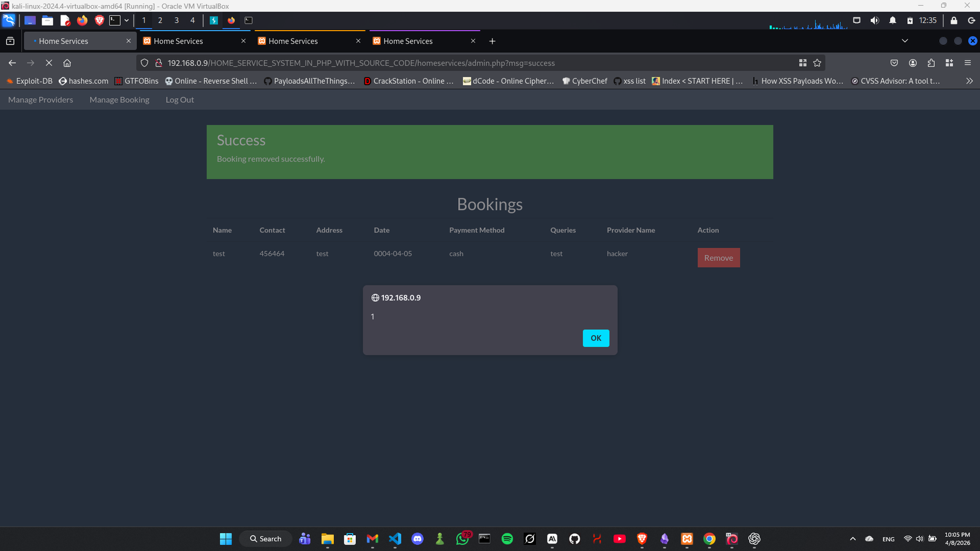Click the insecure connection padlock icon
This screenshot has width=980, height=551.
158,63
